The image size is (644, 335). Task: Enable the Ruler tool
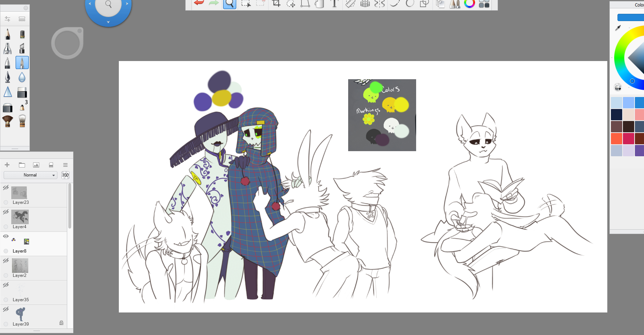pos(350,4)
